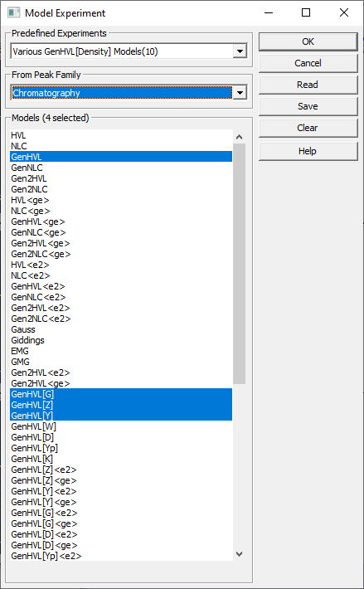Image resolution: width=364 pixels, height=589 pixels.
Task: Select the Chromatography combo box field
Action: 122,93
